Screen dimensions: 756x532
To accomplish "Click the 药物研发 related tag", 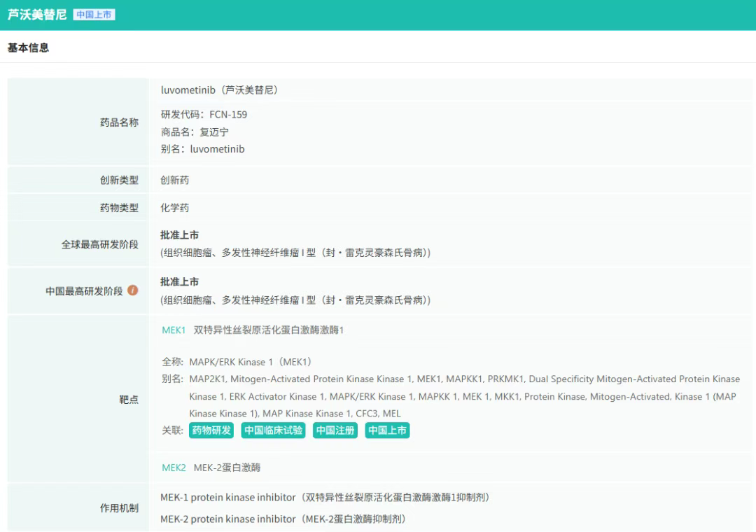I will coord(211,430).
